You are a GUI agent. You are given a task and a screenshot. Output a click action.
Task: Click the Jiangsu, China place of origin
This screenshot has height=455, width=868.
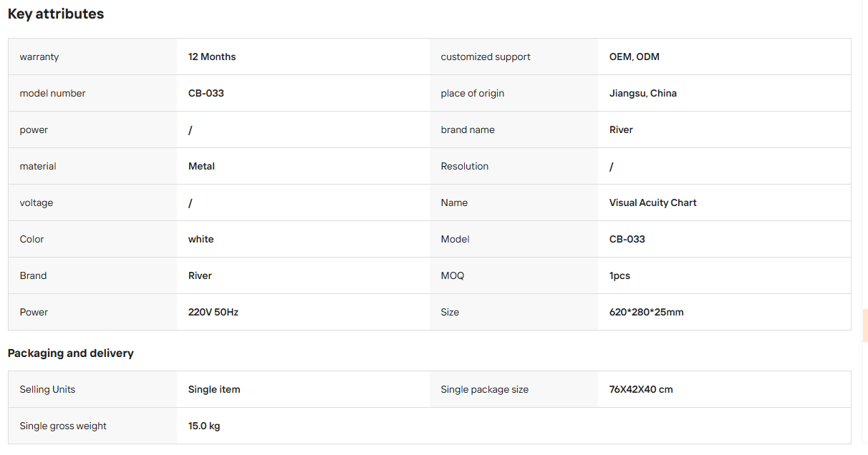(643, 93)
